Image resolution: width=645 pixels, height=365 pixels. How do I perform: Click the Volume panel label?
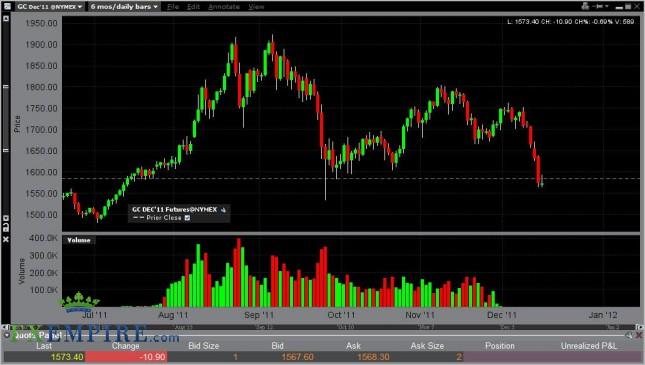(x=79, y=240)
